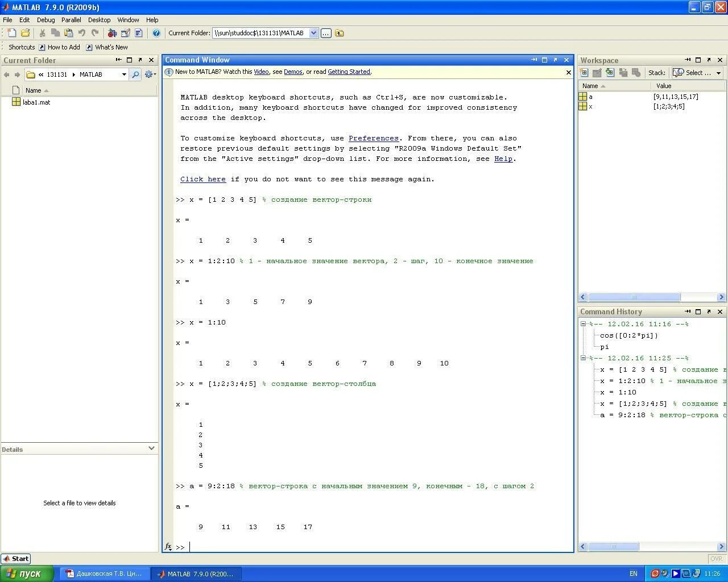Open the Profiler toolbar icon
The image size is (728, 582).
point(138,33)
